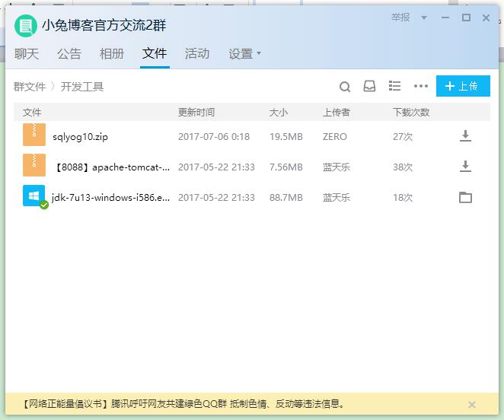Open the 设置 dropdown menu

244,54
